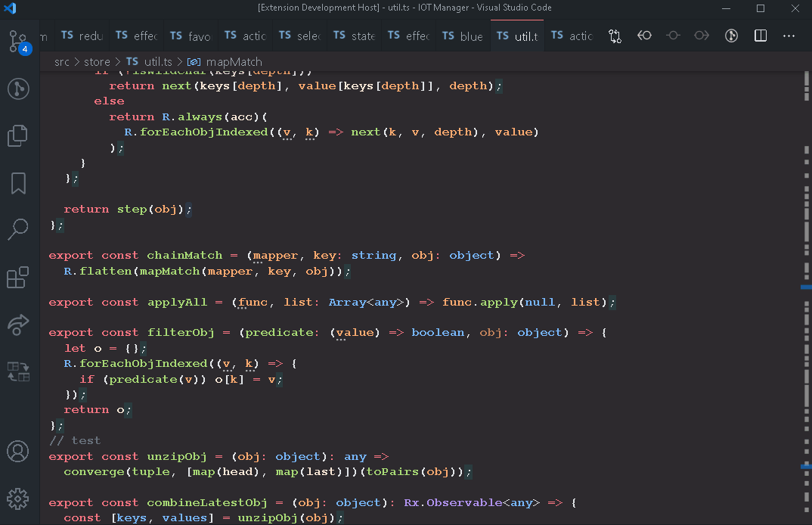Switch to the first 'effec' tab

(136, 36)
